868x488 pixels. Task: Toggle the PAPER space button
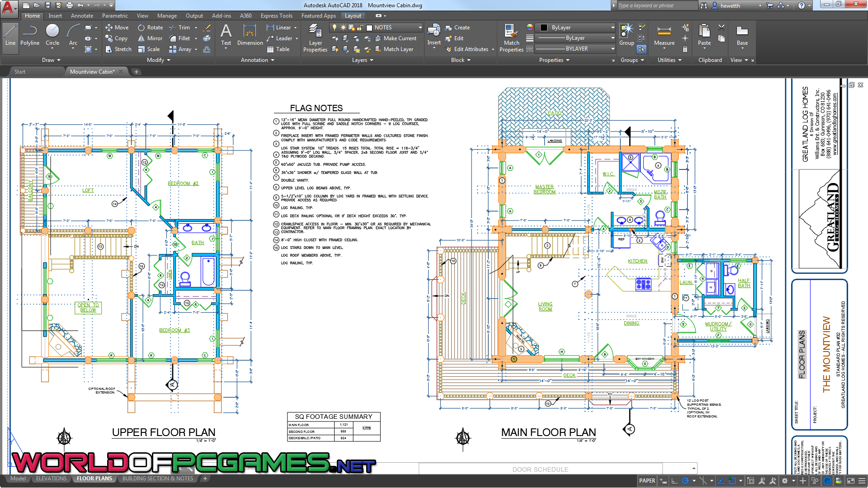click(647, 481)
